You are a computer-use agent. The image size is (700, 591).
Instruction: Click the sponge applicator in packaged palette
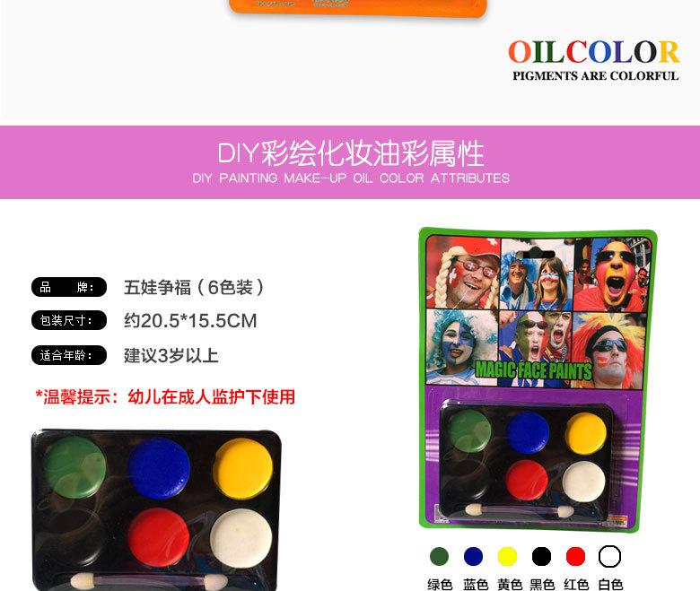pos(520,510)
